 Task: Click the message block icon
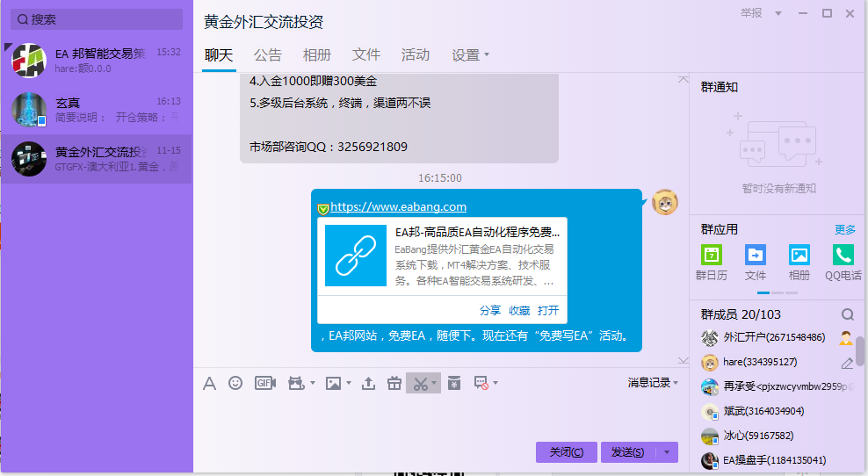(481, 383)
